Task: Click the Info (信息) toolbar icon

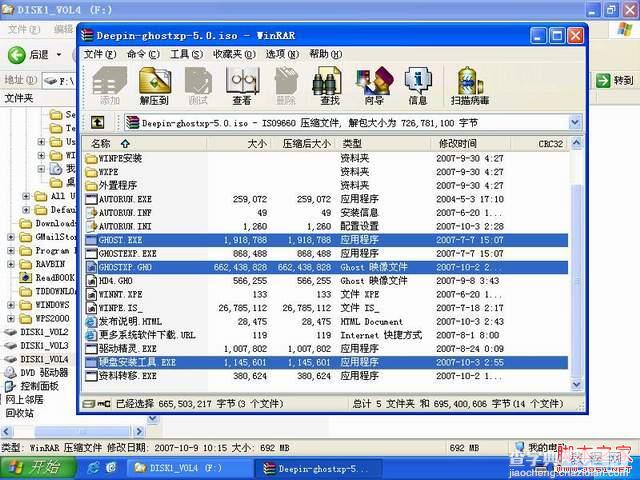Action: click(x=418, y=86)
